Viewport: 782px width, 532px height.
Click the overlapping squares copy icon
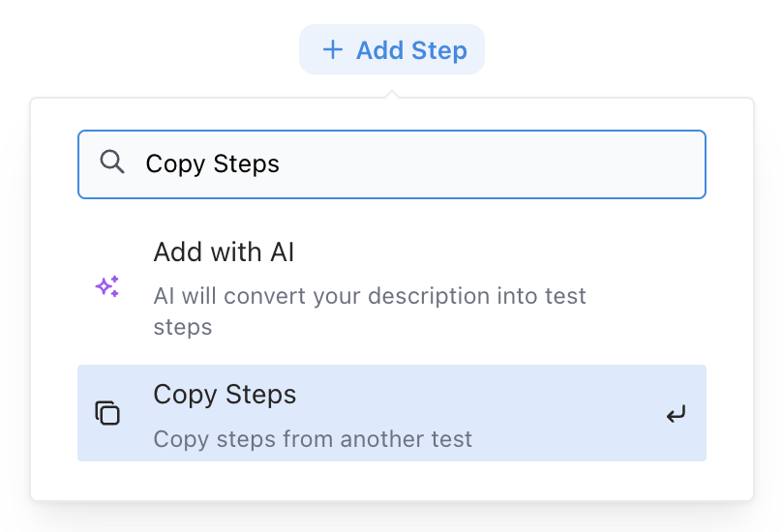pyautogui.click(x=107, y=414)
